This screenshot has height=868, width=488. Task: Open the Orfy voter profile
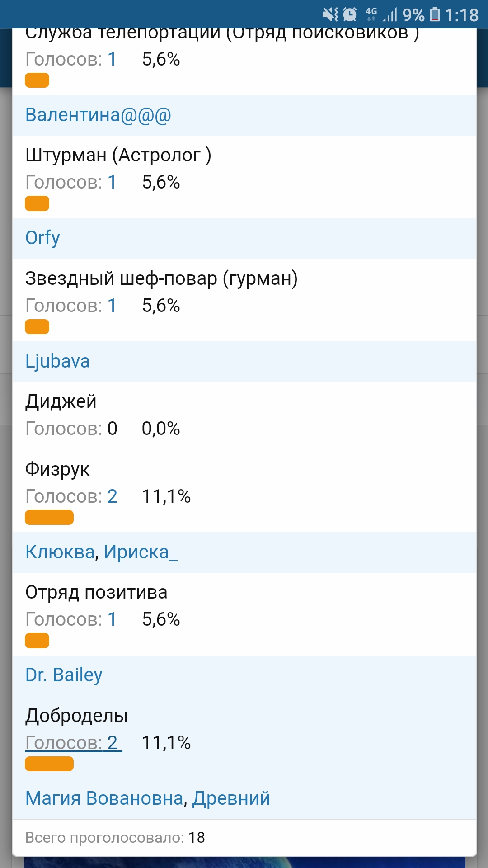tap(42, 238)
